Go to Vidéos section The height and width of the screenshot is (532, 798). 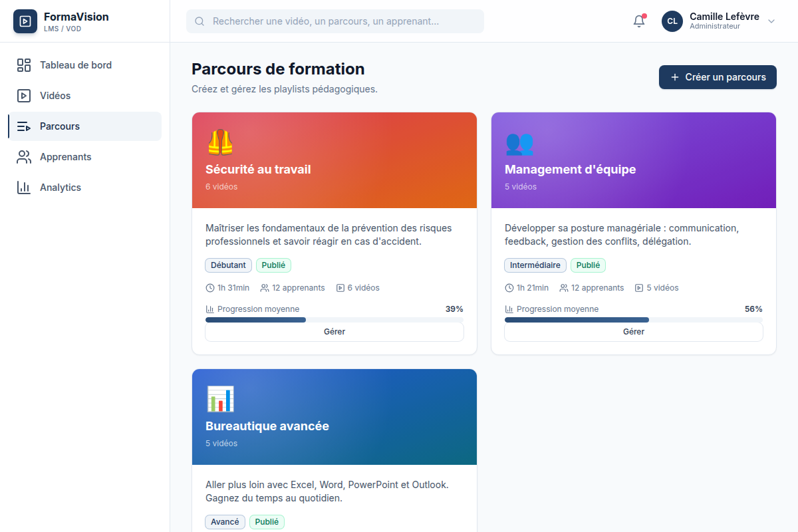pos(84,96)
